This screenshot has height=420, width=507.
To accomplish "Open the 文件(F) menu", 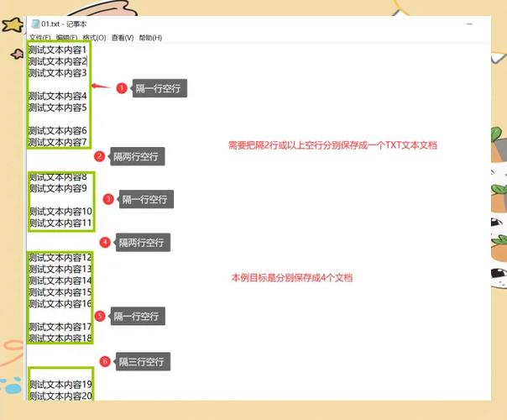I will pos(39,38).
